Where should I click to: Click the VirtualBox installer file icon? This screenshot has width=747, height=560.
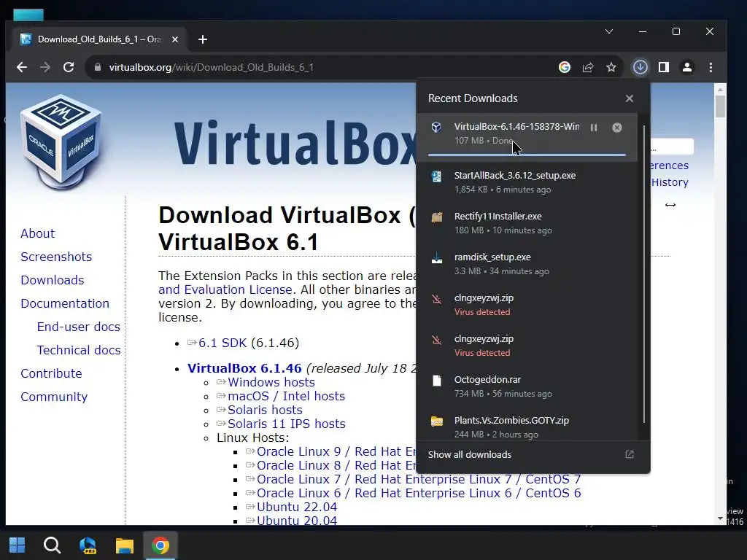pos(436,127)
